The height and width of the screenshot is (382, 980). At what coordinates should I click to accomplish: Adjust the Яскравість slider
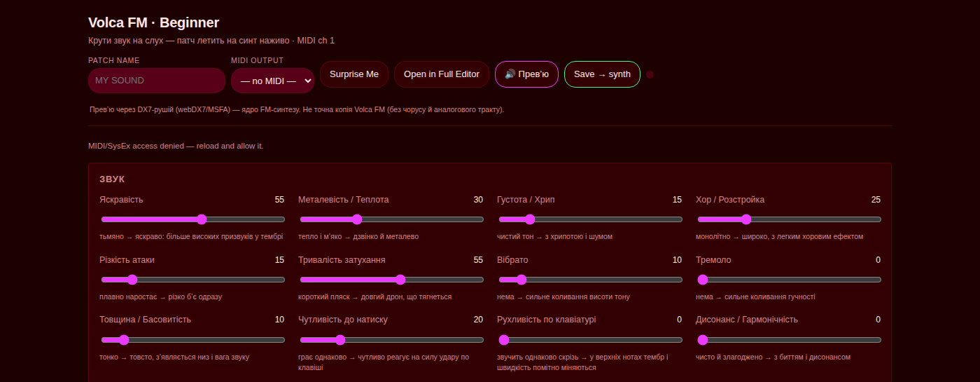click(x=192, y=219)
